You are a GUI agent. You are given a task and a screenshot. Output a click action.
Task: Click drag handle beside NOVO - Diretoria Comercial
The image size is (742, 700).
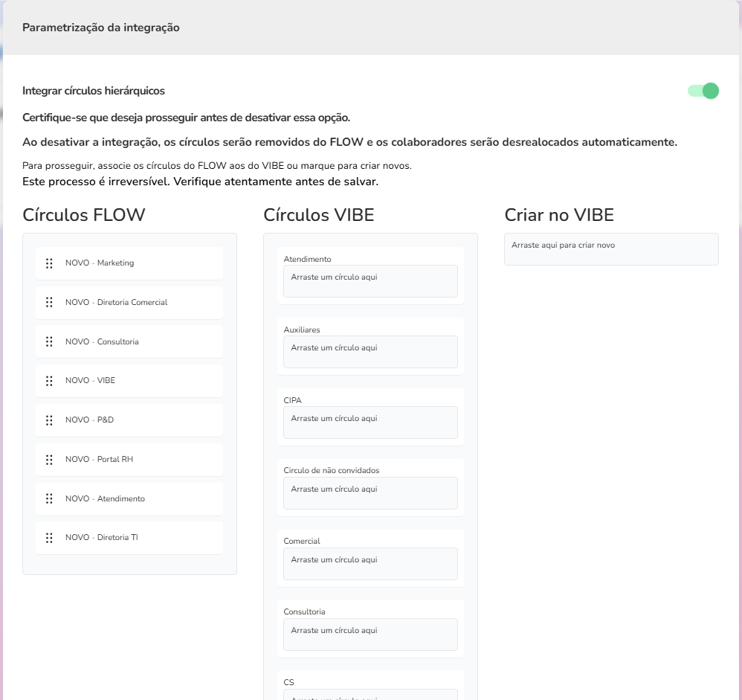pyautogui.click(x=49, y=303)
